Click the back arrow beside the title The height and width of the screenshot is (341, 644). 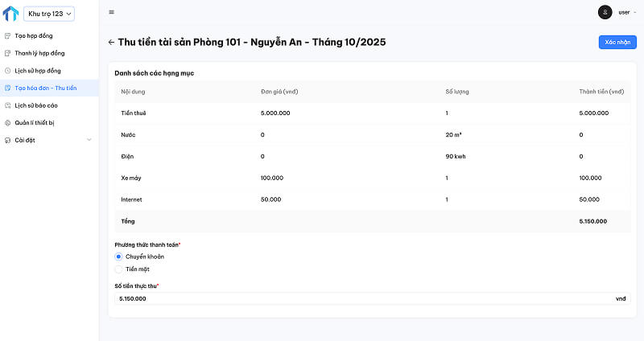click(111, 42)
